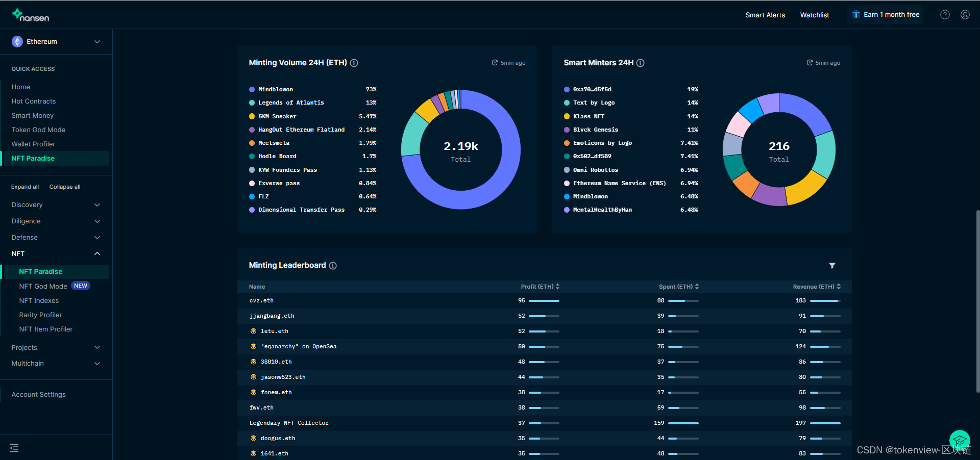Open the Ethereum chain selector dropdown
Viewport: 980px width, 460px height.
click(x=56, y=42)
